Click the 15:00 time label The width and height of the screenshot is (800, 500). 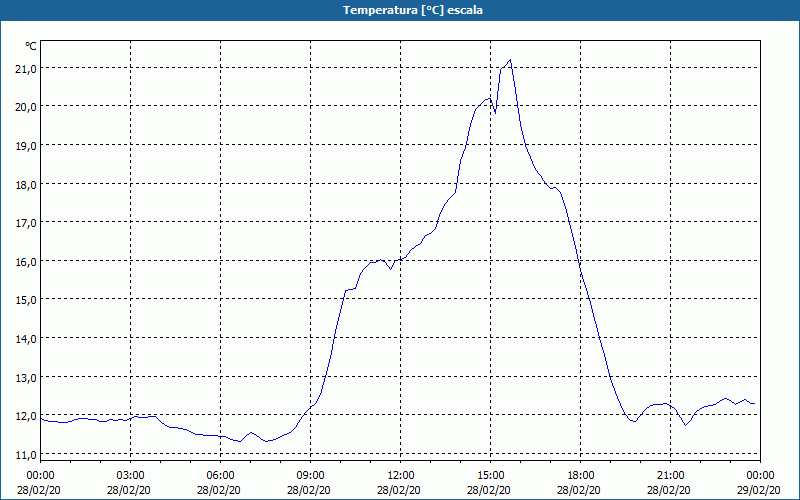(x=490, y=476)
